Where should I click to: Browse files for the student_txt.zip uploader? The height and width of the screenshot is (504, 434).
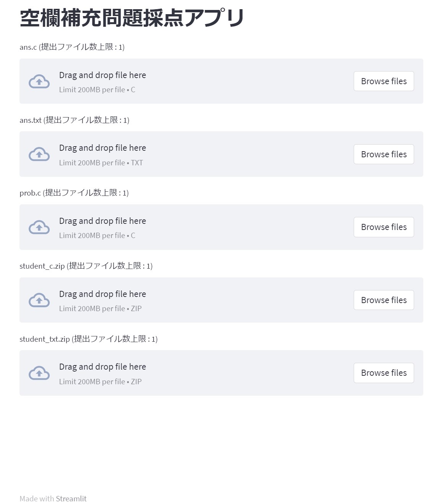coord(384,373)
